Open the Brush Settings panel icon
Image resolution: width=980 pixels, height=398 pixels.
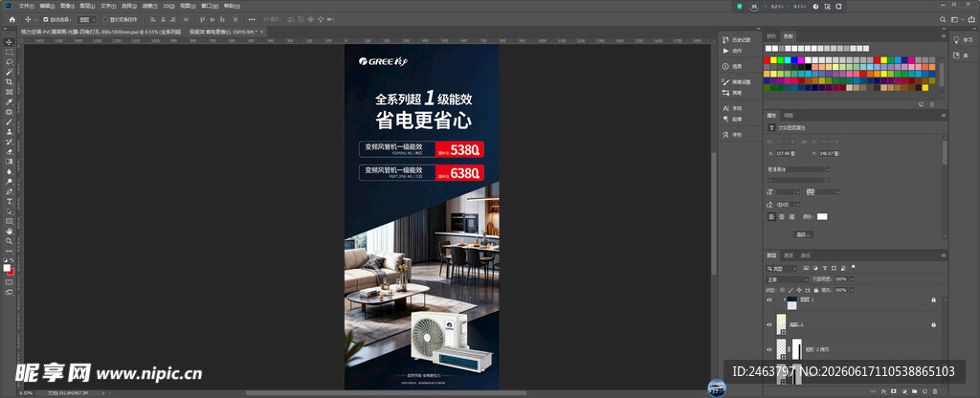[725, 82]
